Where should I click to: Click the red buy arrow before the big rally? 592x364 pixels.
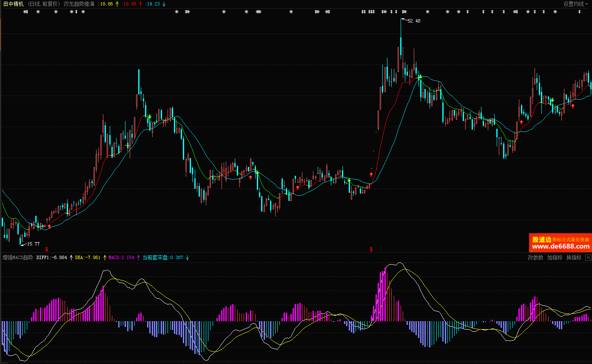[371, 174]
